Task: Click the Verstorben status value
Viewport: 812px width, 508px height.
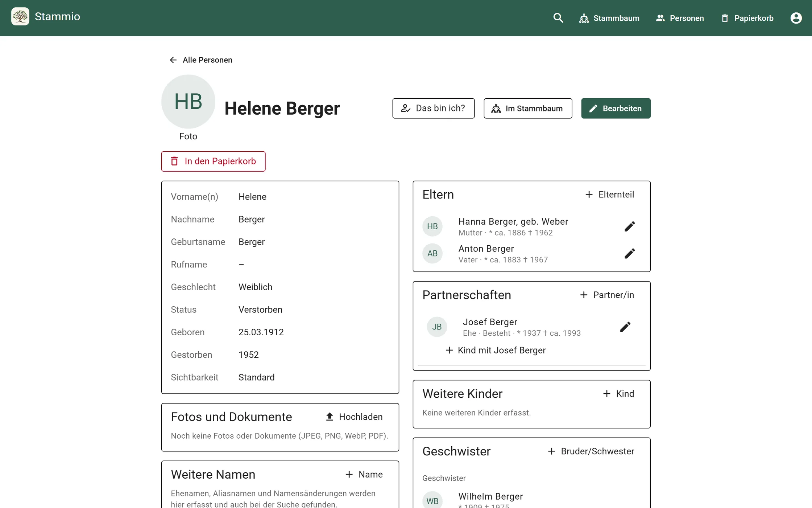Action: (x=260, y=310)
